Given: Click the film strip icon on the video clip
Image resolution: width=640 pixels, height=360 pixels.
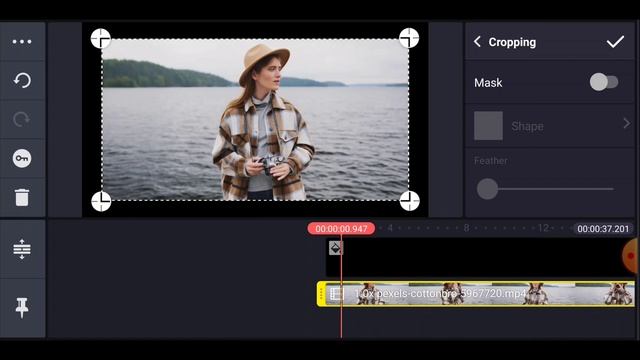Looking at the screenshot, I should tap(336, 294).
